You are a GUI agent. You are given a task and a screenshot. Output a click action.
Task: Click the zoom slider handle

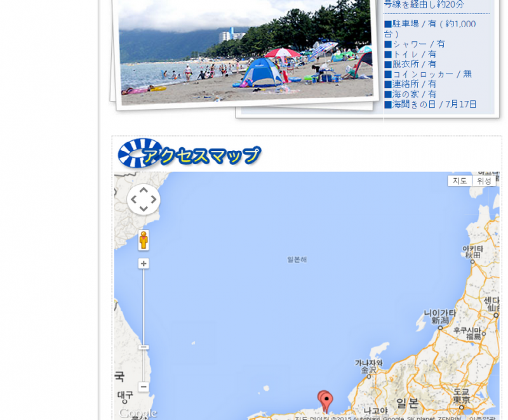click(144, 347)
